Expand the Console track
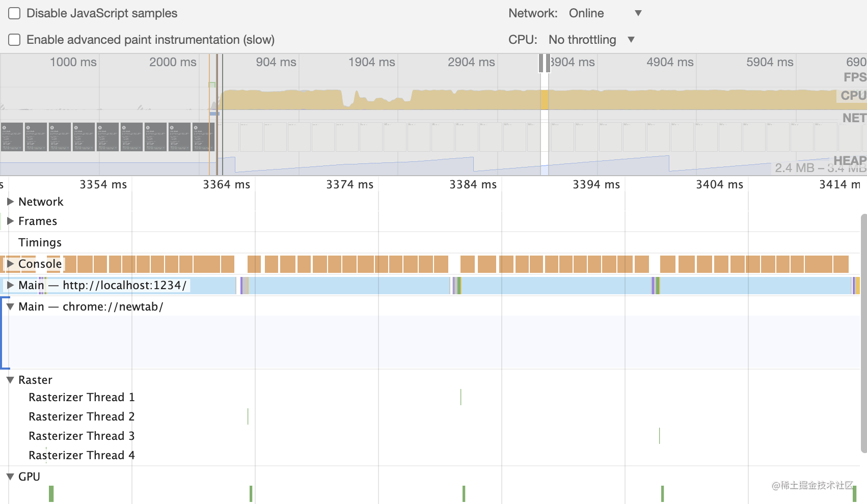 [10, 264]
